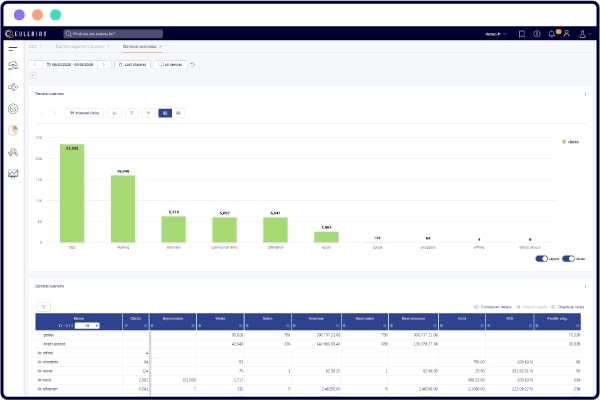The width and height of the screenshot is (600, 400).
Task: Open the date range picker
Action: 70,65
